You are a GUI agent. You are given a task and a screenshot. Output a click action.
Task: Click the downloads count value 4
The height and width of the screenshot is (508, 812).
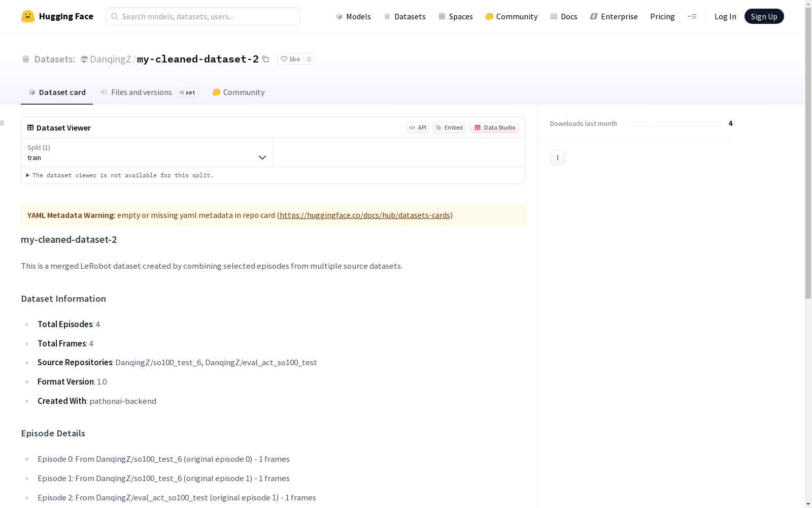point(730,123)
